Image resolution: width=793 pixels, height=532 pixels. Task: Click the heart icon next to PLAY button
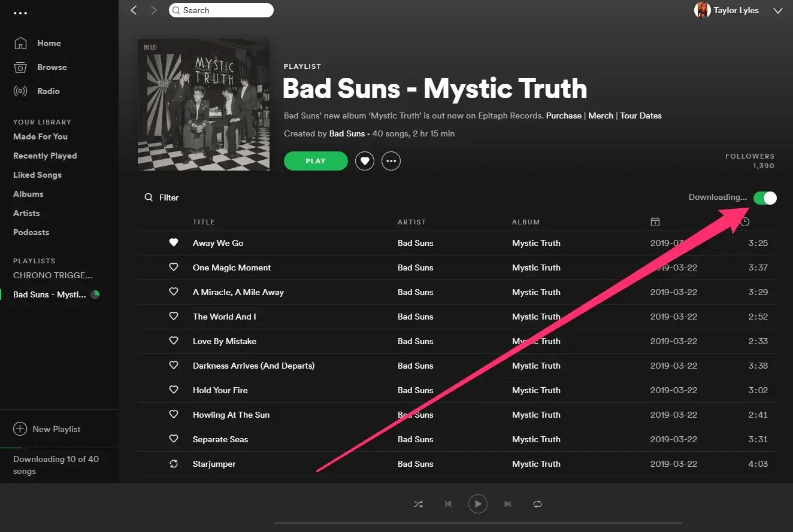coord(365,161)
